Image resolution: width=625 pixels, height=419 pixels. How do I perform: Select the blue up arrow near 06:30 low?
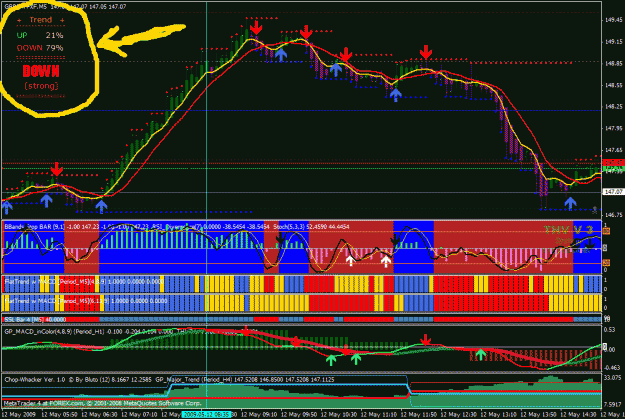tap(101, 206)
